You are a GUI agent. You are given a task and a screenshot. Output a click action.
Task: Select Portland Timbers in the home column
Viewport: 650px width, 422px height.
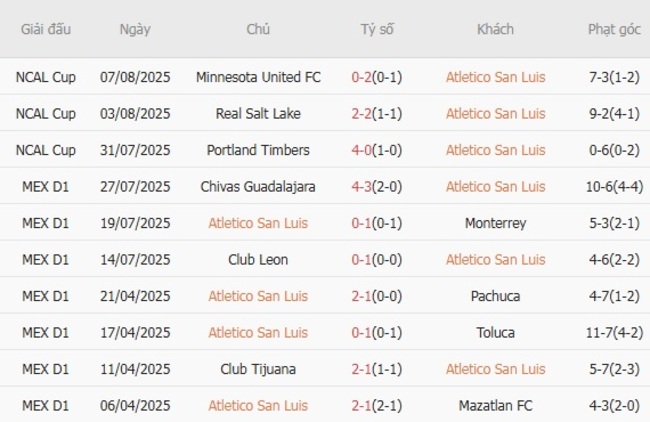click(258, 150)
